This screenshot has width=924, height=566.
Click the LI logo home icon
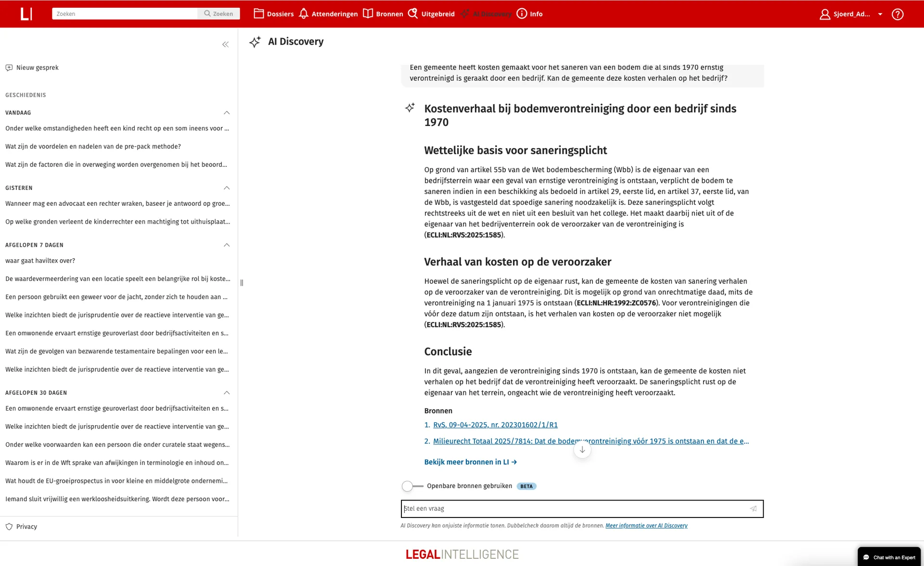click(x=26, y=14)
